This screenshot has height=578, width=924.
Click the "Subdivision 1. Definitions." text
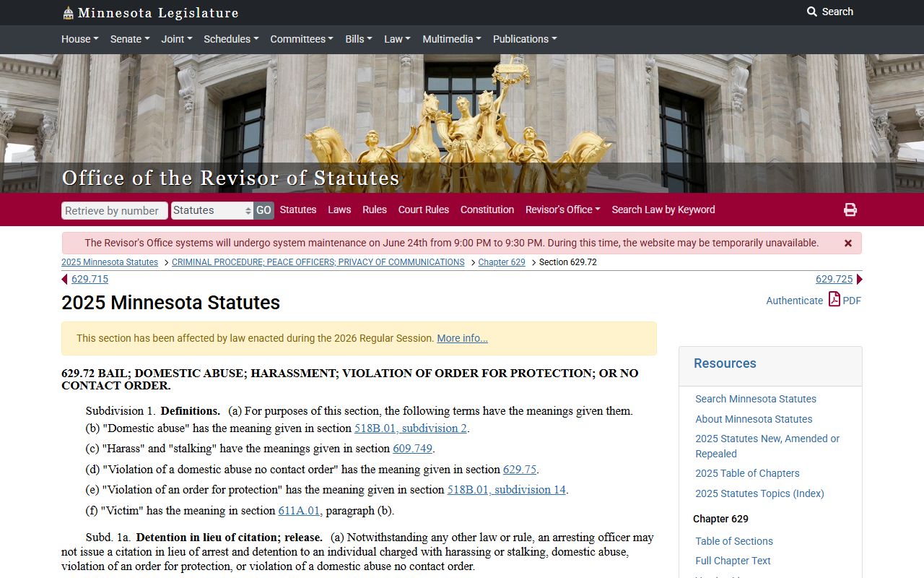(153, 411)
